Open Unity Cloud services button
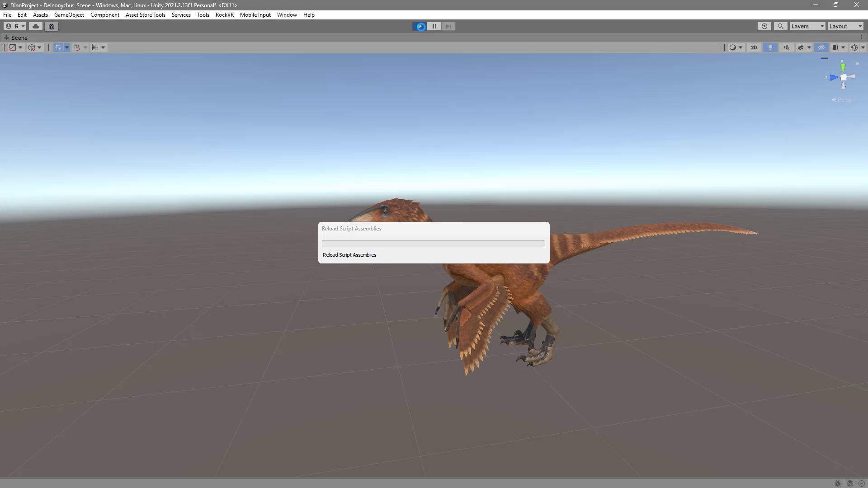The image size is (868, 488). click(36, 26)
